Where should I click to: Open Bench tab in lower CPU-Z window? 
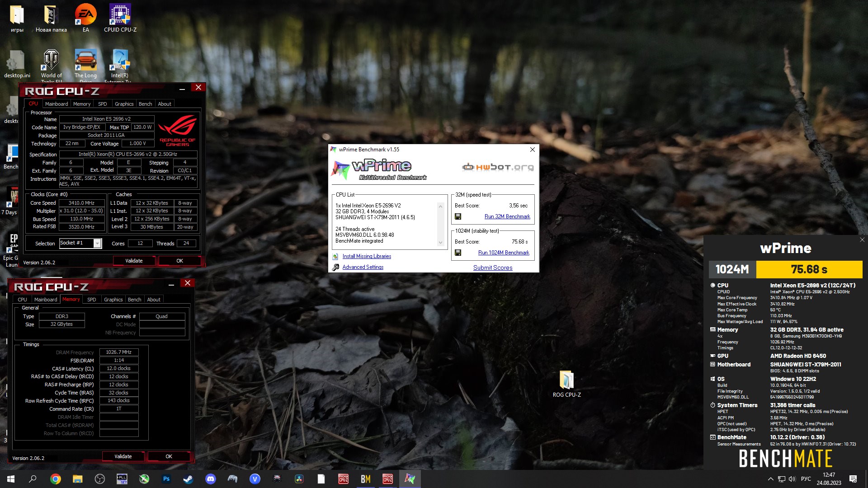[x=134, y=300]
